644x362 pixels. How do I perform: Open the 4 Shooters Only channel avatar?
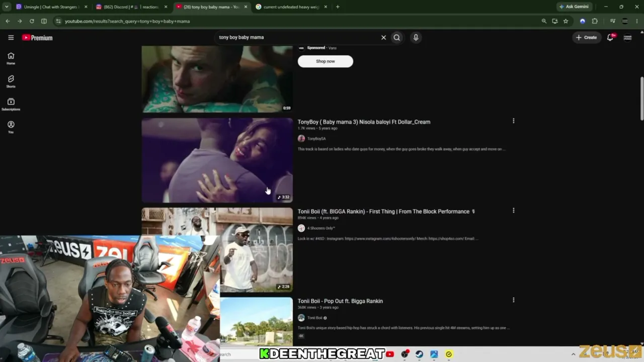coord(301,228)
